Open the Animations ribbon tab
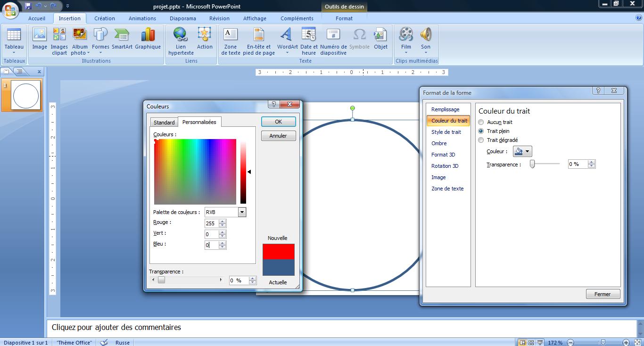Image resolution: width=644 pixels, height=346 pixels. coord(142,18)
